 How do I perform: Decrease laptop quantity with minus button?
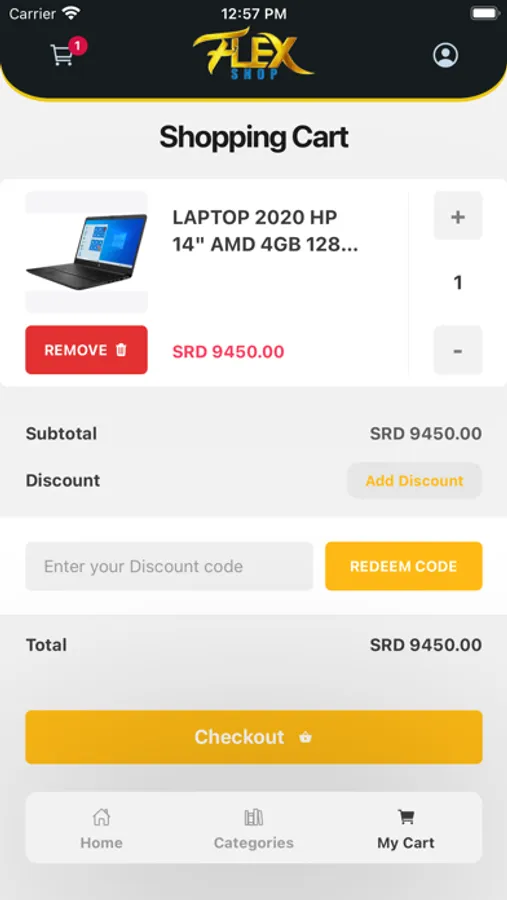tap(458, 350)
